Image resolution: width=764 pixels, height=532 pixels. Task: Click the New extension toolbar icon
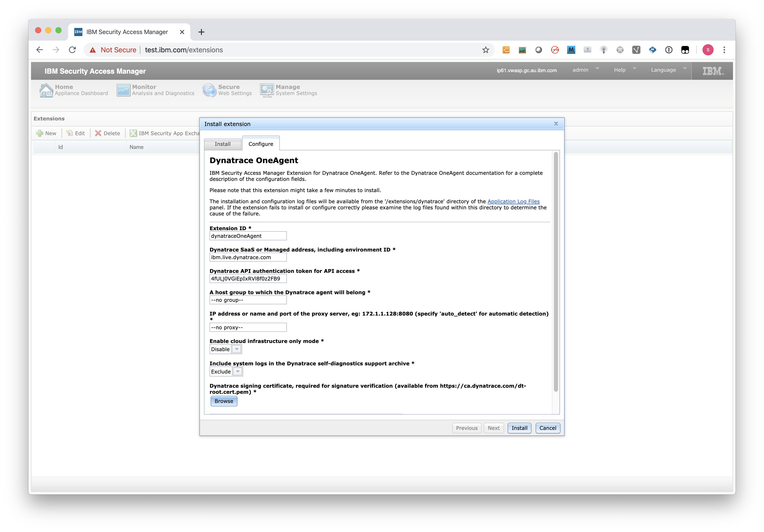tap(48, 133)
